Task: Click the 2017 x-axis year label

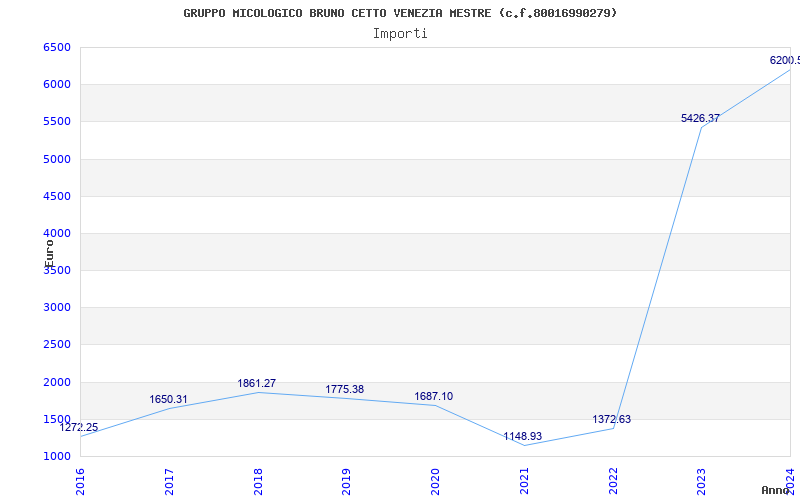Action: tap(169, 482)
